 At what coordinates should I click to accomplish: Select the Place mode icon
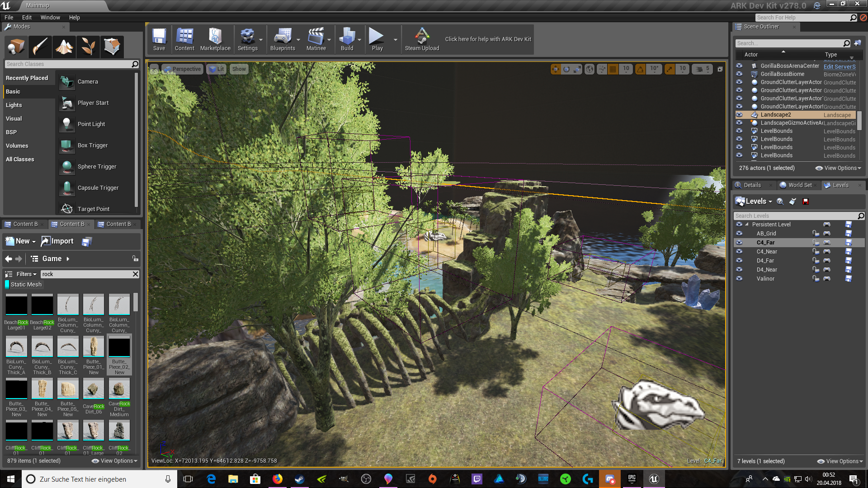16,47
